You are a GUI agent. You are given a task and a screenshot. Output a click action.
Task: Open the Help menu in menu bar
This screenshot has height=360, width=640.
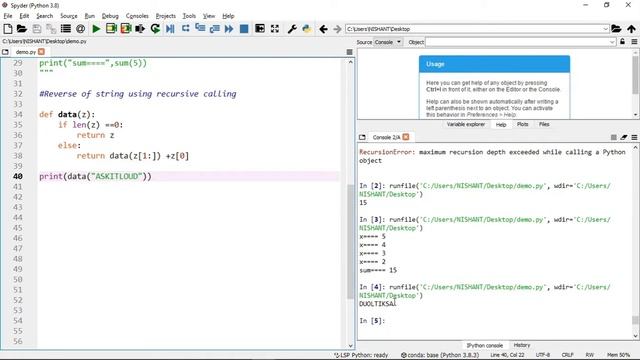point(228,16)
